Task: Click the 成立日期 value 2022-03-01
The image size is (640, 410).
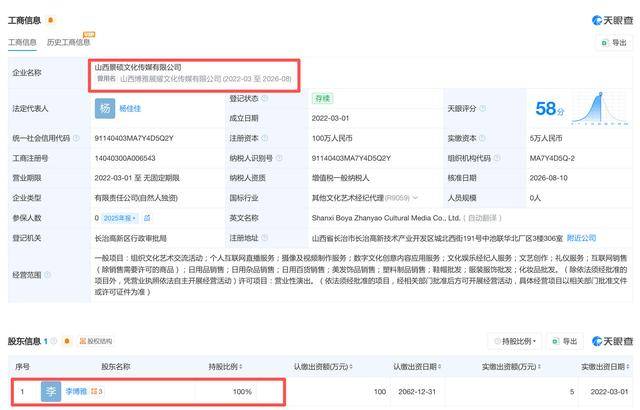Action: (x=330, y=118)
